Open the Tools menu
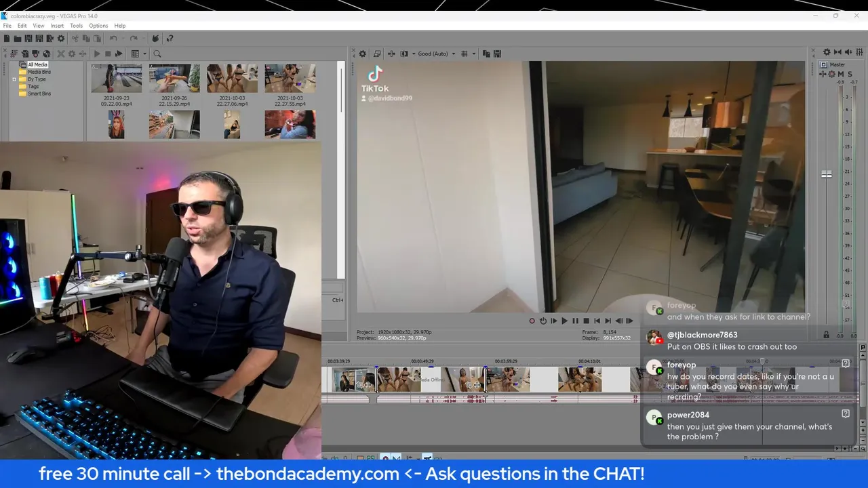This screenshot has height=488, width=868. pos(76,26)
